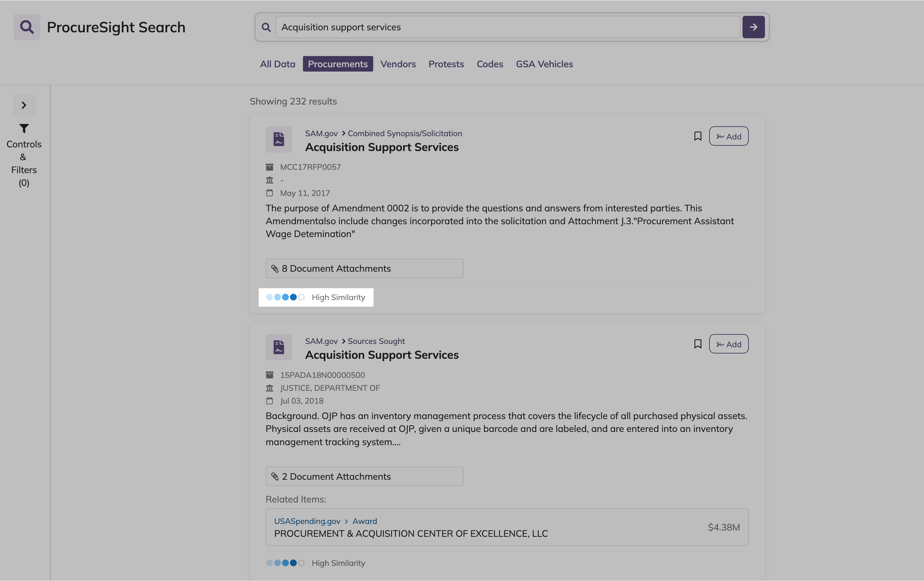Focus the 'Acquisition support services' search field
This screenshot has height=581, width=924.
pos(508,27)
